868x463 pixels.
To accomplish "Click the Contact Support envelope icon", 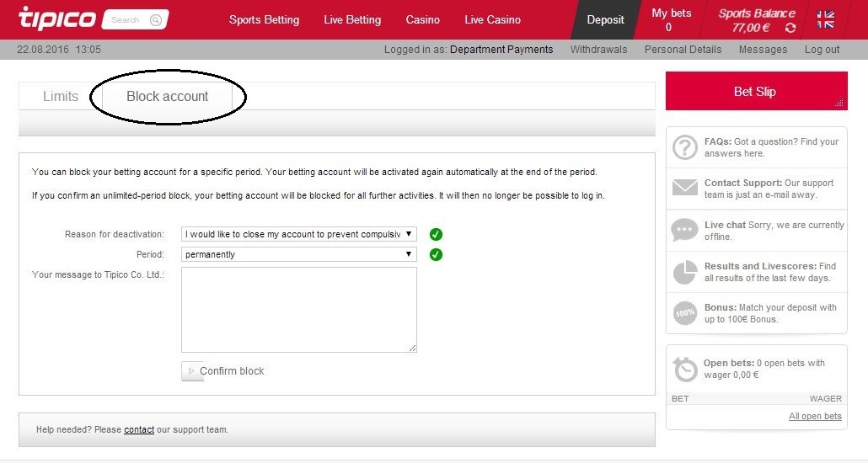I will (685, 188).
